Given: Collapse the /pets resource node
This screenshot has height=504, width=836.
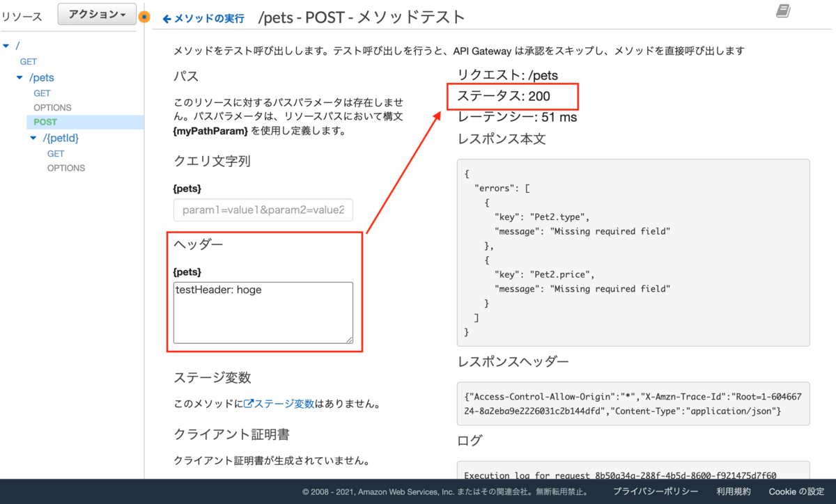Looking at the screenshot, I should click(x=20, y=78).
